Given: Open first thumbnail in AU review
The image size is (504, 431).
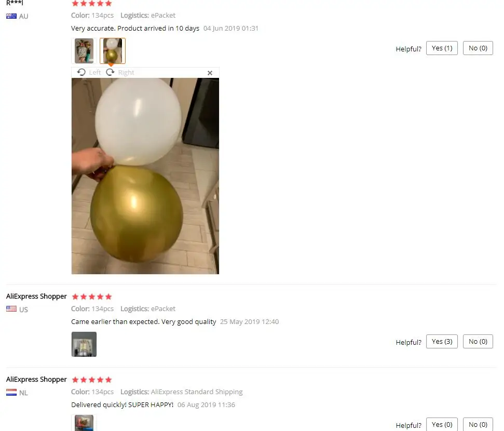Looking at the screenshot, I should pos(84,51).
